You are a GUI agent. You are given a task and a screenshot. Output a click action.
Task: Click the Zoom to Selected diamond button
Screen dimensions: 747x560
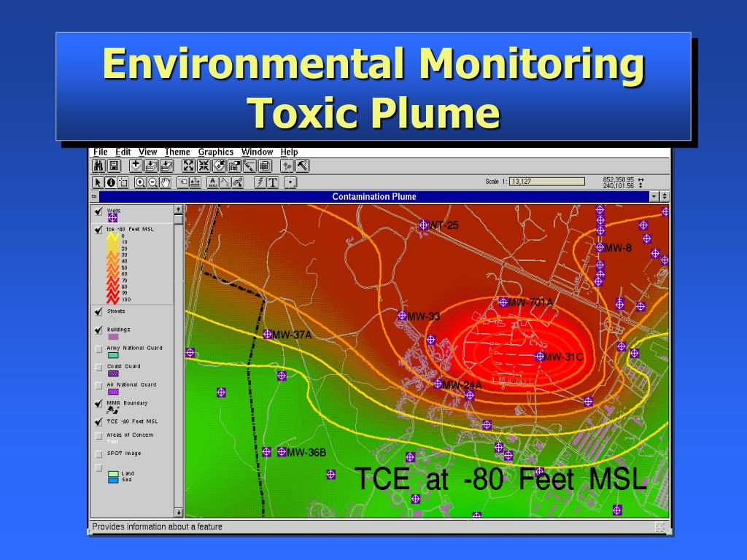point(219,166)
